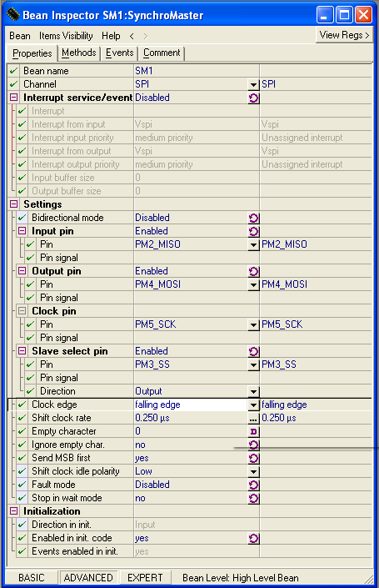The image size is (379, 588).
Task: Collapse the Clock pin subgroup
Action: (x=22, y=311)
